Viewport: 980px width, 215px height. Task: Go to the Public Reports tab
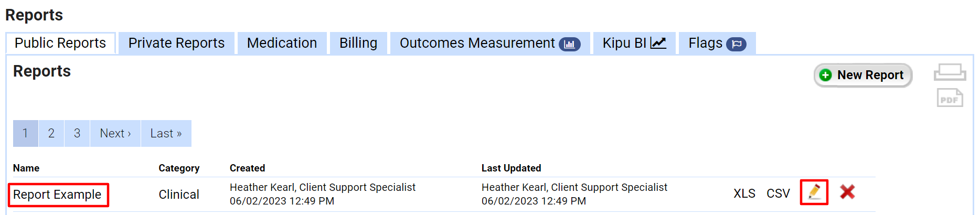pyautogui.click(x=60, y=43)
